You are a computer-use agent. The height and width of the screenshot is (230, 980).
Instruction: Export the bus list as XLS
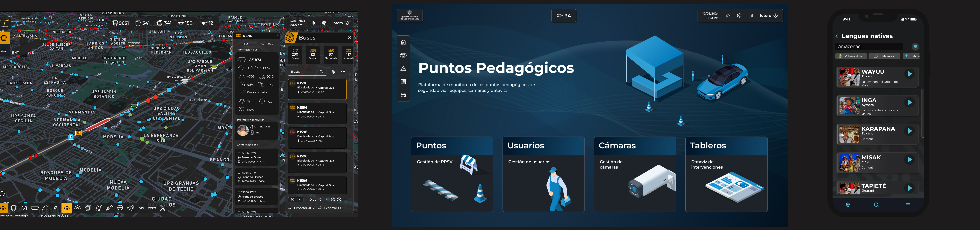[x=301, y=208]
